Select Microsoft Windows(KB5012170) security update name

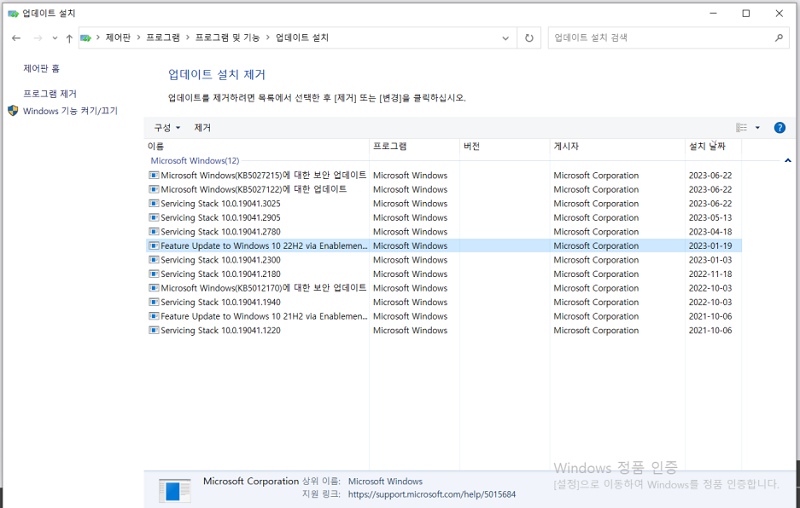coord(263,288)
